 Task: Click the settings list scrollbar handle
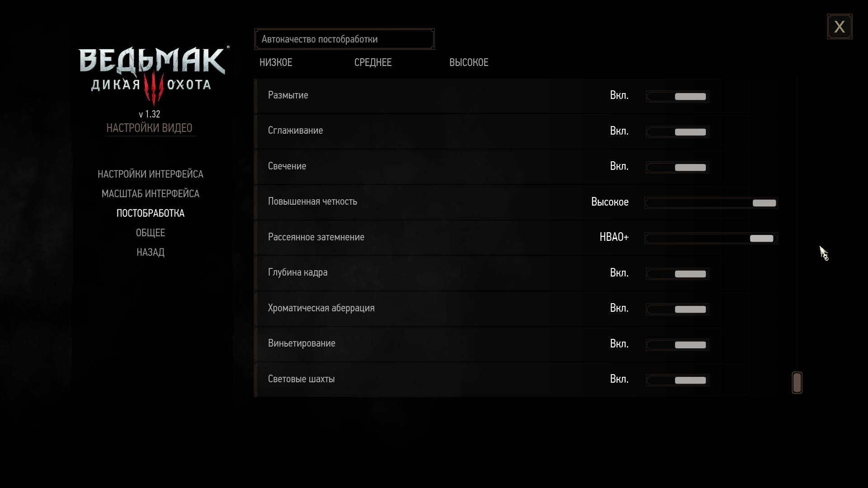(797, 383)
